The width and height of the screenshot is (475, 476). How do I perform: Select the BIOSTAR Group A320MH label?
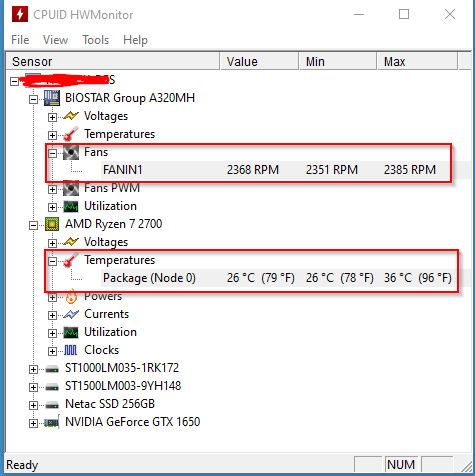130,98
